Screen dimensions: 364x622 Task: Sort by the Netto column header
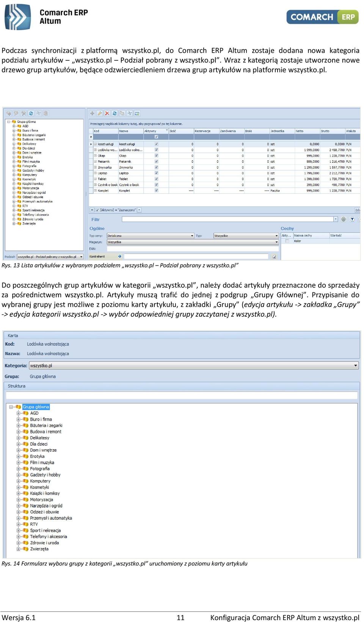coord(308,131)
